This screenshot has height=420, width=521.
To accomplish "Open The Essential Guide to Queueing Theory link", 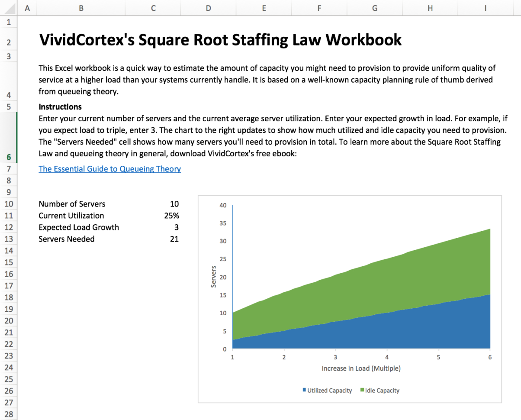I will point(109,169).
